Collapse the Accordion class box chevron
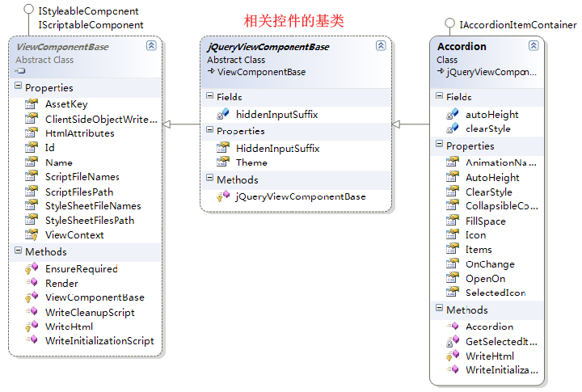 (533, 45)
